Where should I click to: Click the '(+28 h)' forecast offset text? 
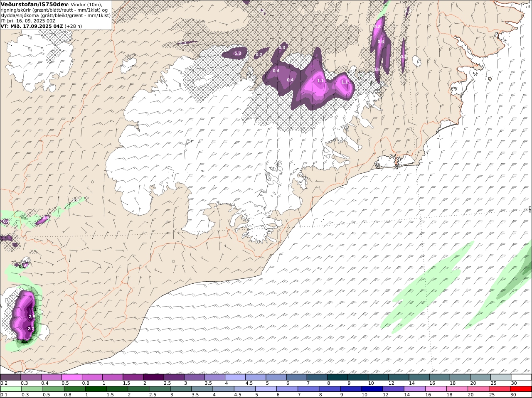(x=73, y=26)
